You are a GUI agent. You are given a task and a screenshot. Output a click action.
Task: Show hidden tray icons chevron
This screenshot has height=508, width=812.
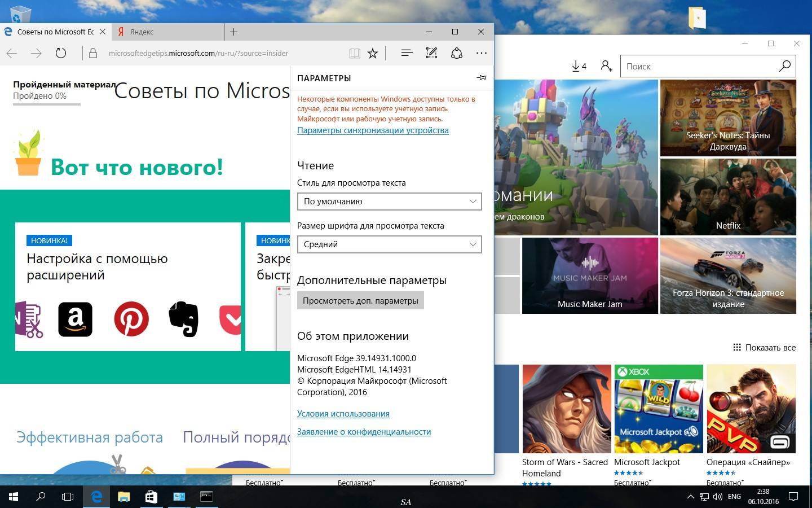click(690, 497)
